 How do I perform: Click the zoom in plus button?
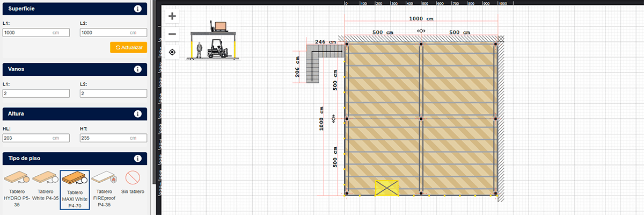pyautogui.click(x=172, y=16)
